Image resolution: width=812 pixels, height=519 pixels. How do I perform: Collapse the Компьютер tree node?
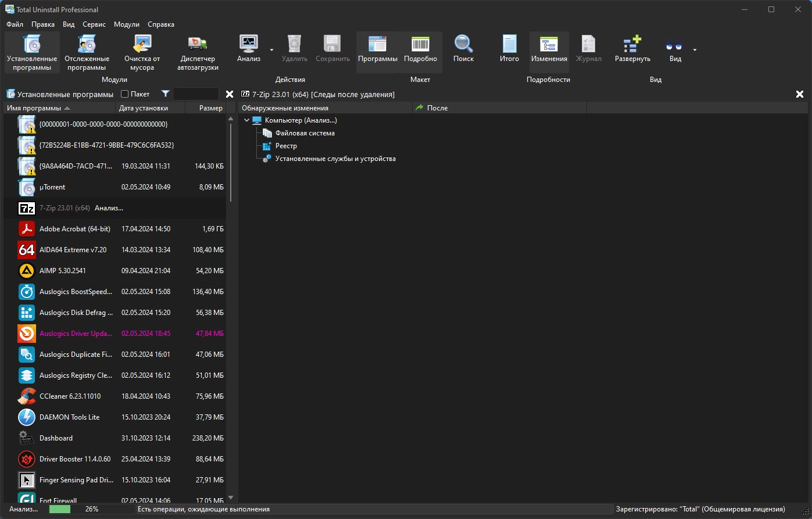point(246,120)
